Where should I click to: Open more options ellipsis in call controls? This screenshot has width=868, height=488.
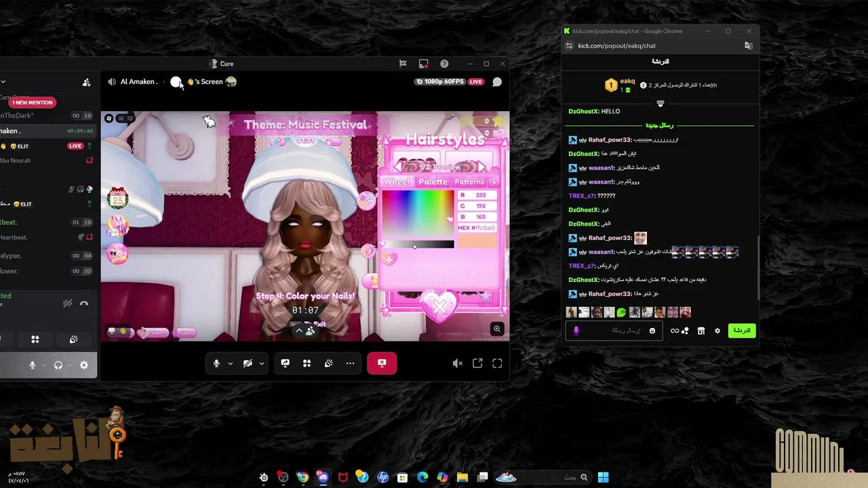point(351,363)
